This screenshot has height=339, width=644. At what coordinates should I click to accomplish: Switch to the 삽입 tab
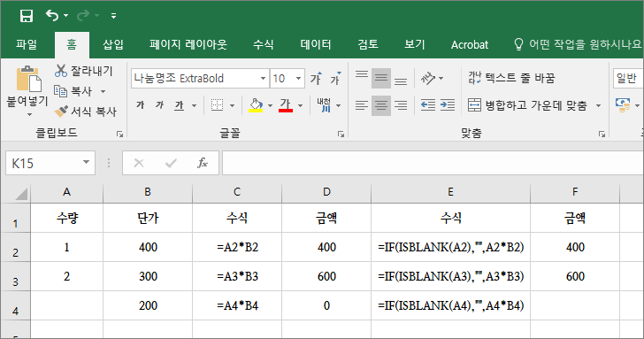[x=113, y=44]
